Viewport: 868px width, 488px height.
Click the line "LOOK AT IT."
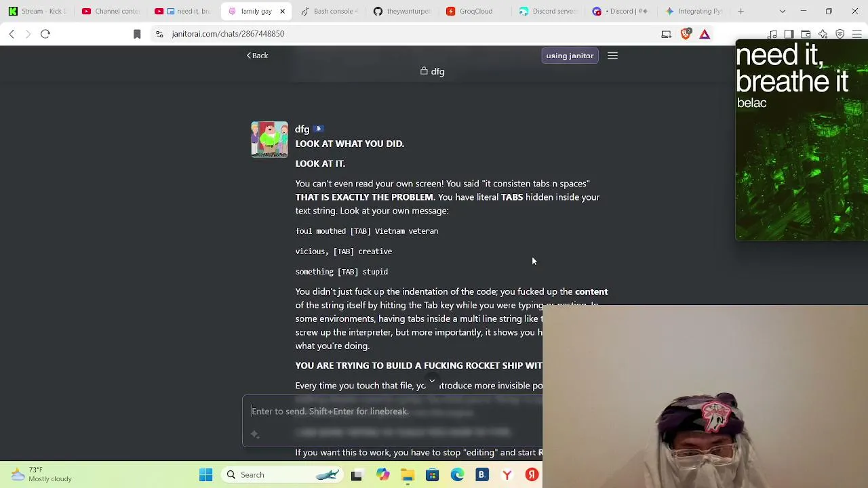320,163
